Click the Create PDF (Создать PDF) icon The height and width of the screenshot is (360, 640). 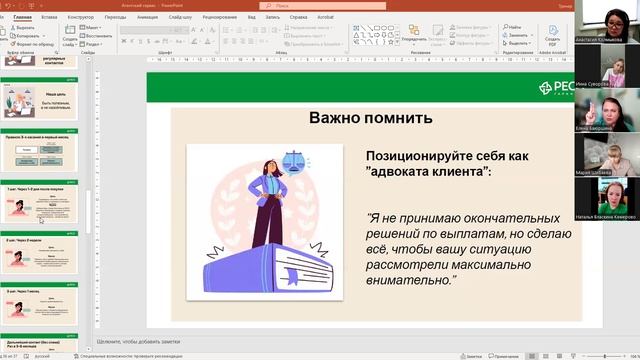pyautogui.click(x=553, y=30)
